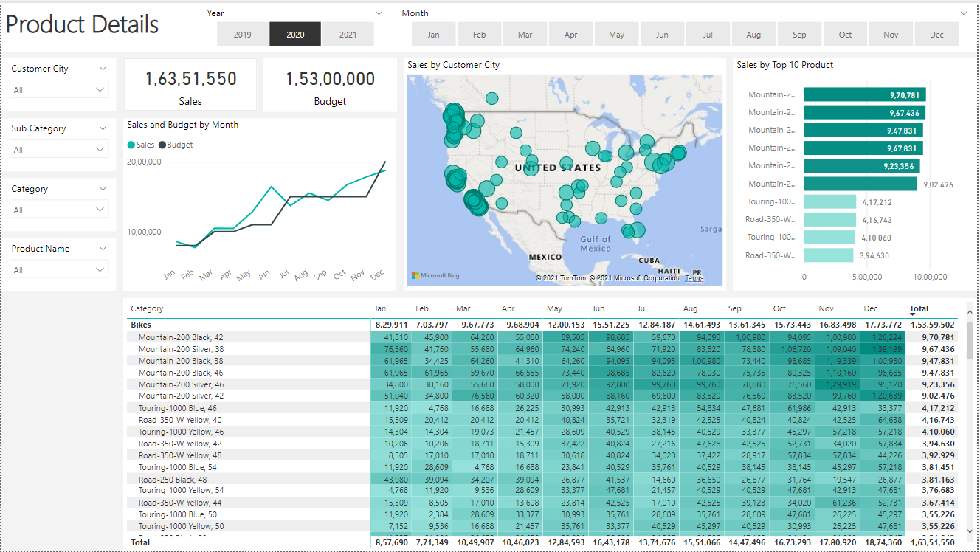980x552 pixels.
Task: Filter by Jul month button
Action: (708, 35)
